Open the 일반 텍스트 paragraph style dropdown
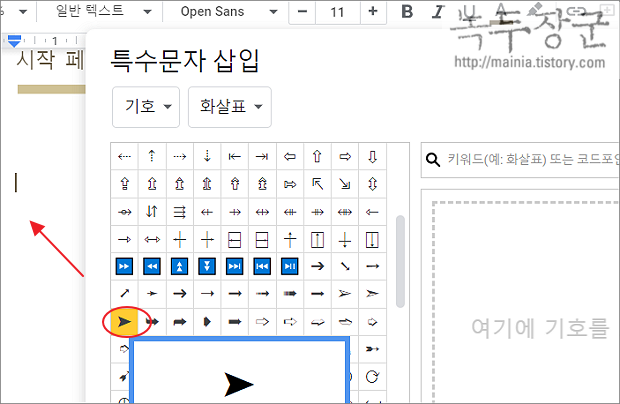This screenshot has width=620, height=404. click(102, 11)
